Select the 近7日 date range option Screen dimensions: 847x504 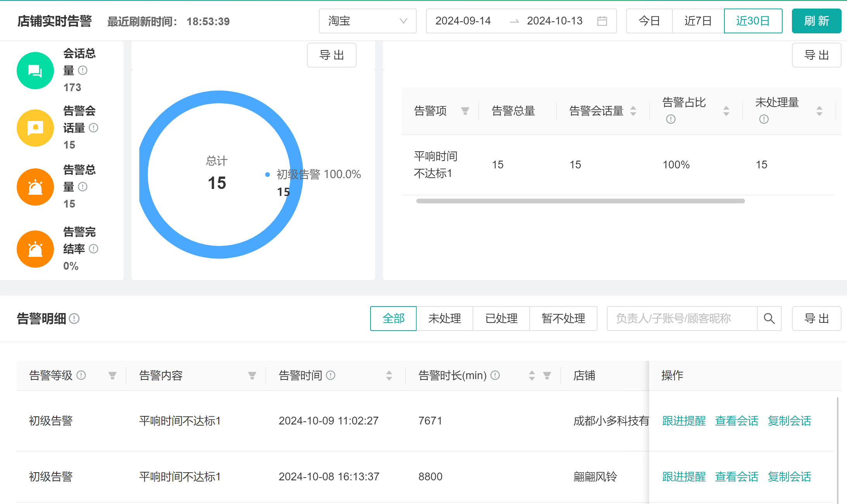698,21
